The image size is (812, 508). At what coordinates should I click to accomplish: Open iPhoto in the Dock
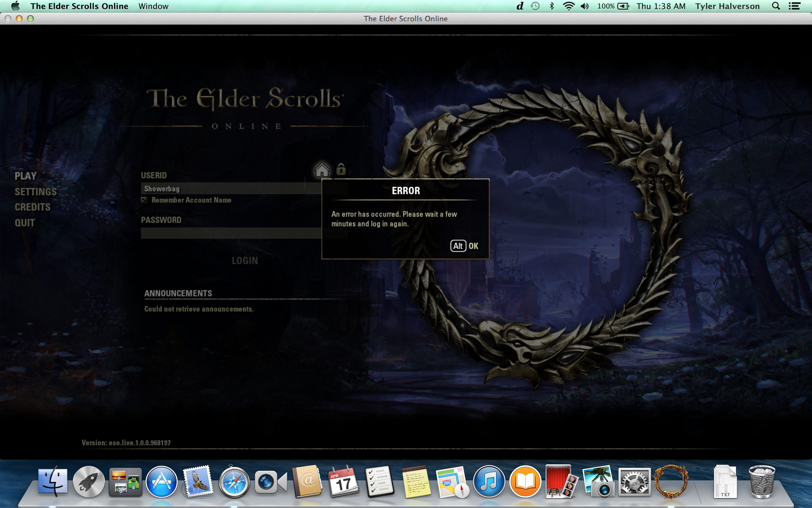click(598, 482)
